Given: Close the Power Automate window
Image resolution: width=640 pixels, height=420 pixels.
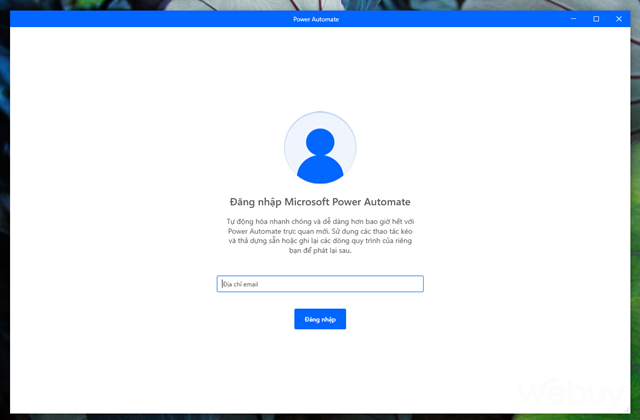Looking at the screenshot, I should 619,19.
